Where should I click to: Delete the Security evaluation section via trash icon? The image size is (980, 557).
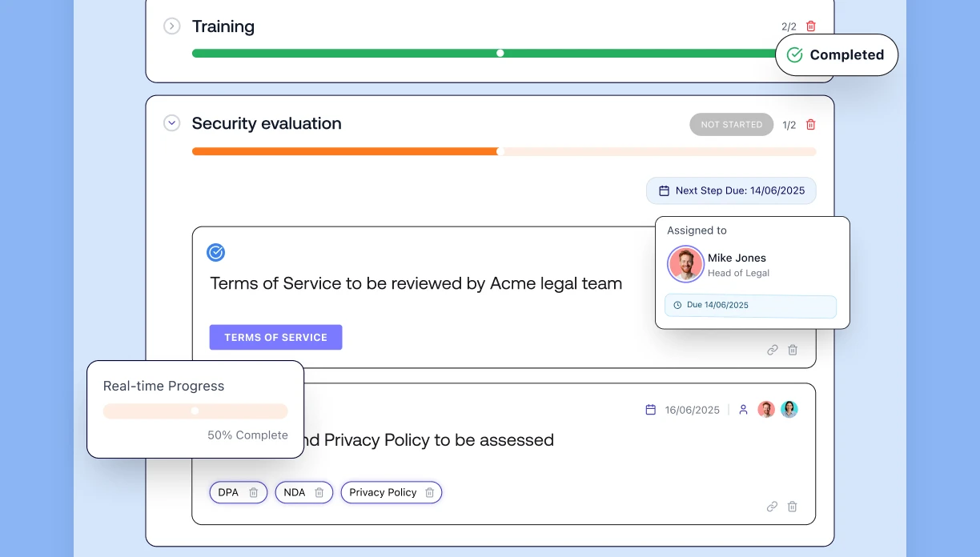[811, 125]
